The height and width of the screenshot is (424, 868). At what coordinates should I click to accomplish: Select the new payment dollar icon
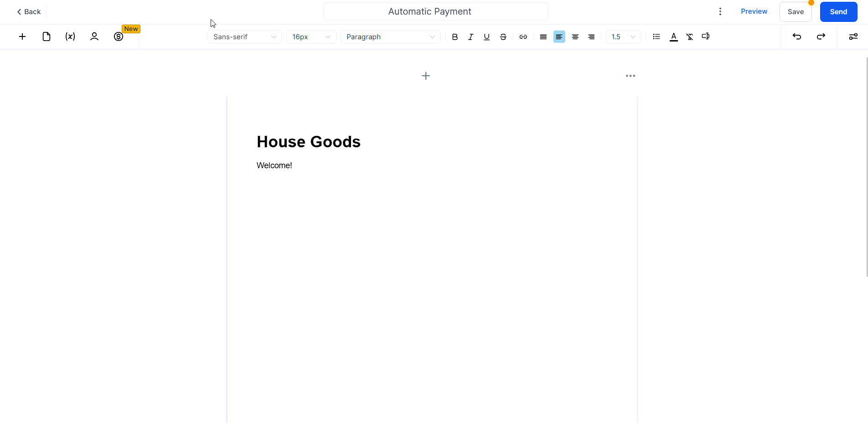click(118, 36)
